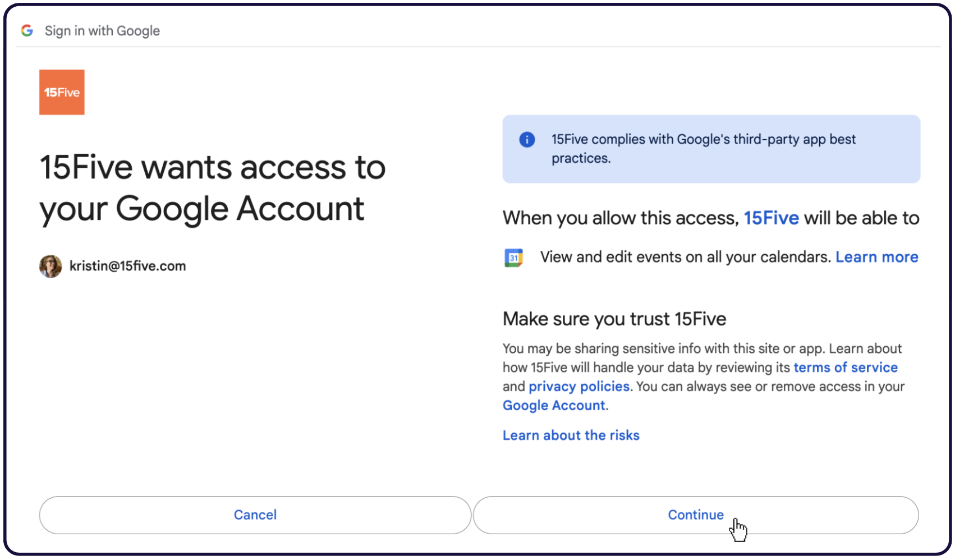Image resolution: width=955 pixels, height=560 pixels.
Task: Click kristin's profile avatar picture
Action: [50, 266]
